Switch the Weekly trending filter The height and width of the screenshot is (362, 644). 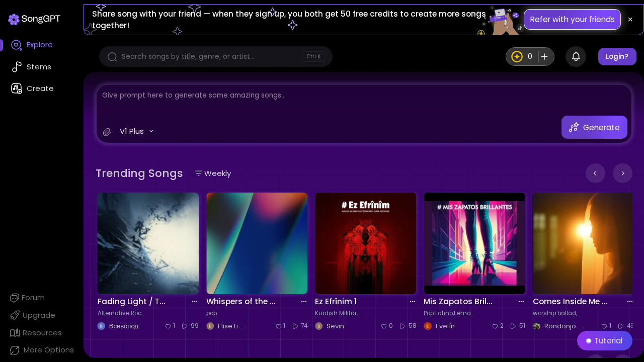[212, 173]
